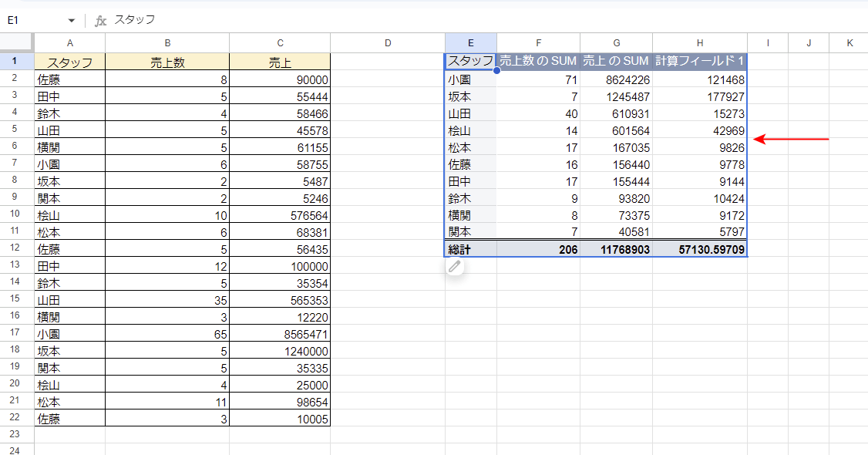The width and height of the screenshot is (868, 455).
Task: Select column header A
Action: (x=69, y=43)
